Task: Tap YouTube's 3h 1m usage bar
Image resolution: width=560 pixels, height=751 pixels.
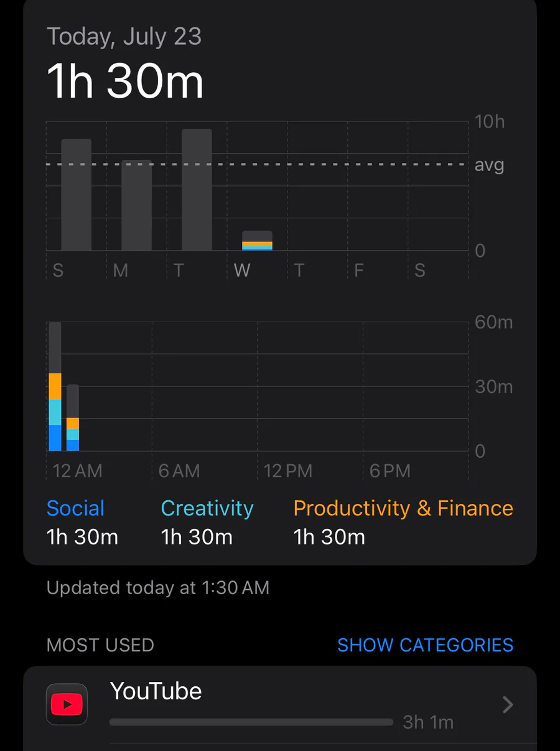Action: pyautogui.click(x=251, y=722)
